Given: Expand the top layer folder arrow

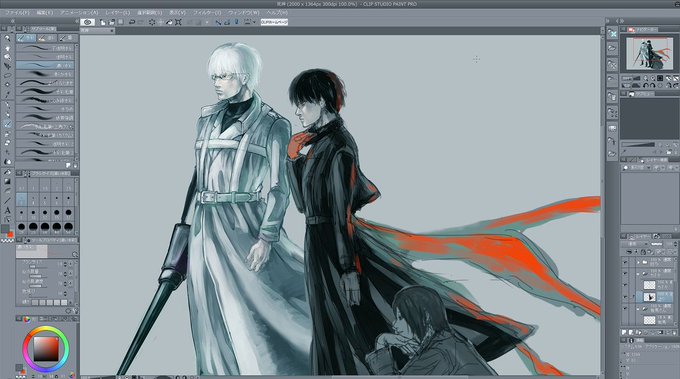Looking at the screenshot, I should [x=638, y=262].
